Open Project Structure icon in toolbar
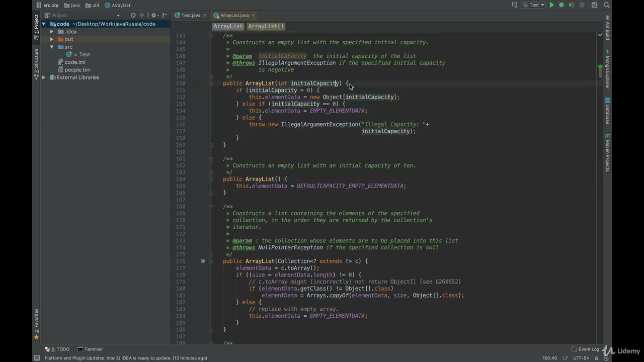The height and width of the screenshot is (362, 644). [x=595, y=5]
